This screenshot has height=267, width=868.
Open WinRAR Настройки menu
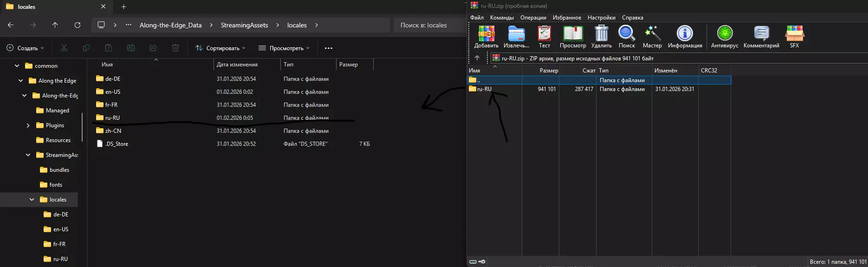pyautogui.click(x=602, y=18)
